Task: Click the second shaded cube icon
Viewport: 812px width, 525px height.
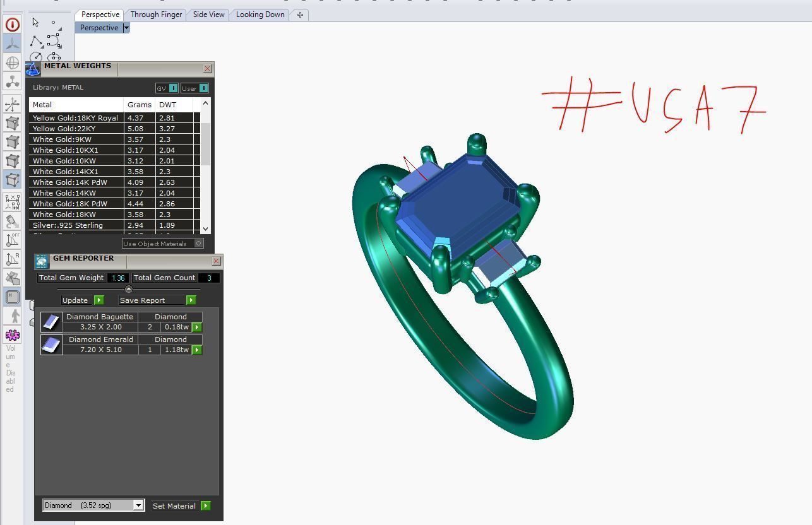Action: point(12,142)
